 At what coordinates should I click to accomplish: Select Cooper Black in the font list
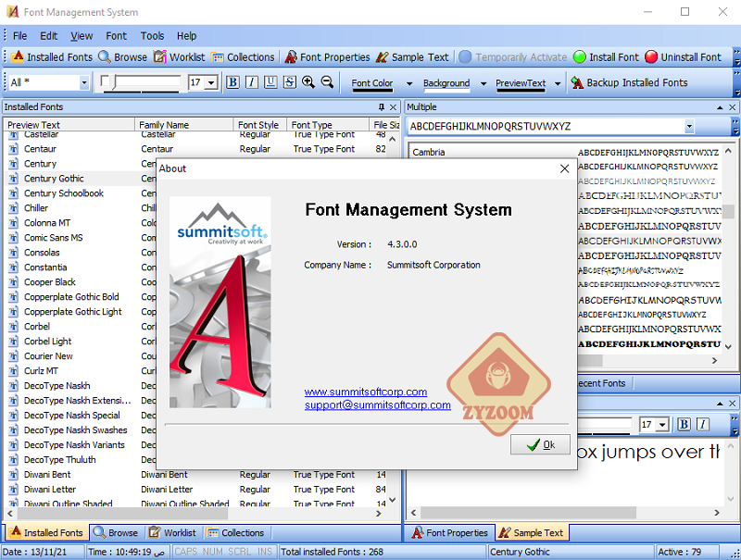pyautogui.click(x=50, y=282)
